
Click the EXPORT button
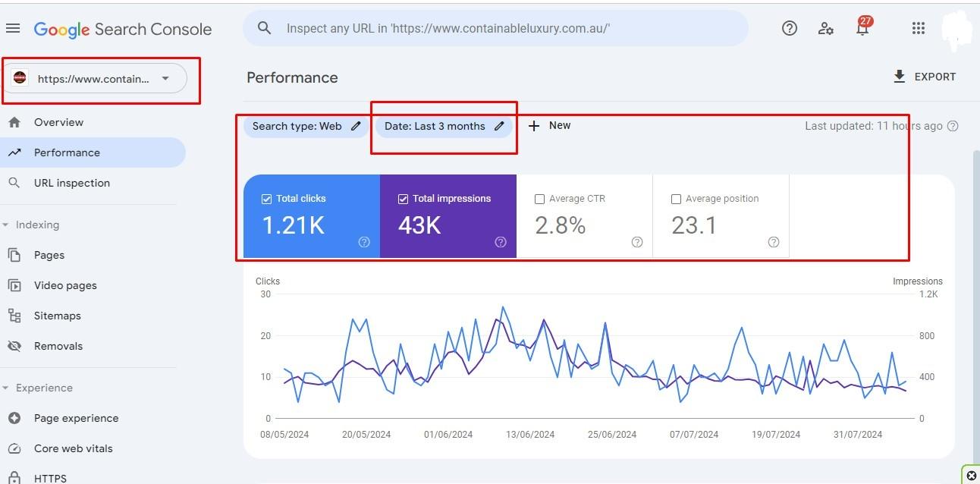925,77
